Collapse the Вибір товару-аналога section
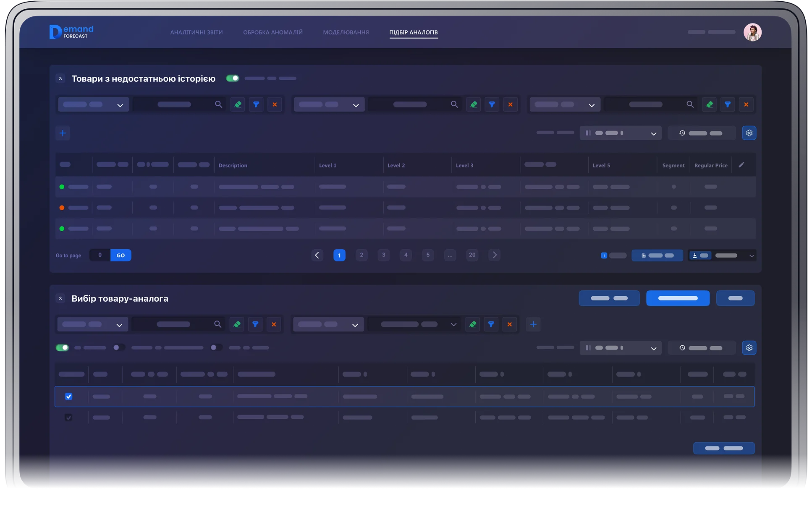This screenshot has height=522, width=812. pos(60,298)
